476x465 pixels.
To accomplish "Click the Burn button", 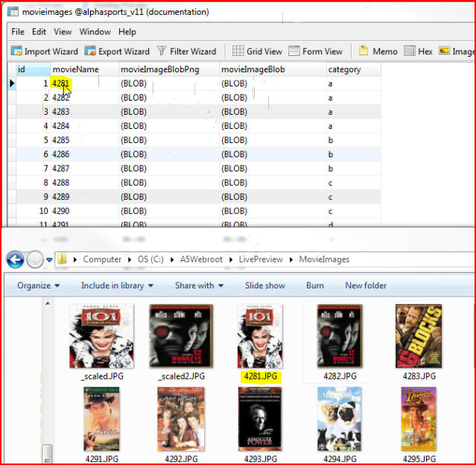I will click(315, 285).
